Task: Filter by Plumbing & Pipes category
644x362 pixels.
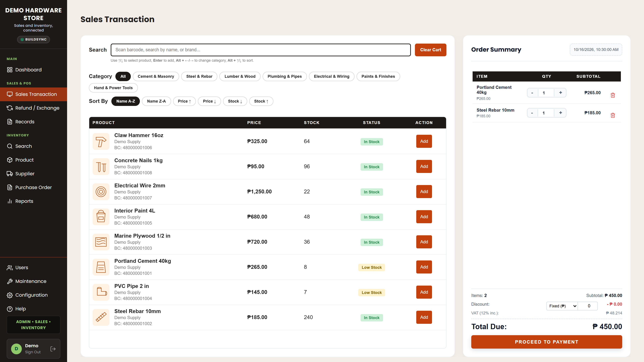Action: pos(284,76)
